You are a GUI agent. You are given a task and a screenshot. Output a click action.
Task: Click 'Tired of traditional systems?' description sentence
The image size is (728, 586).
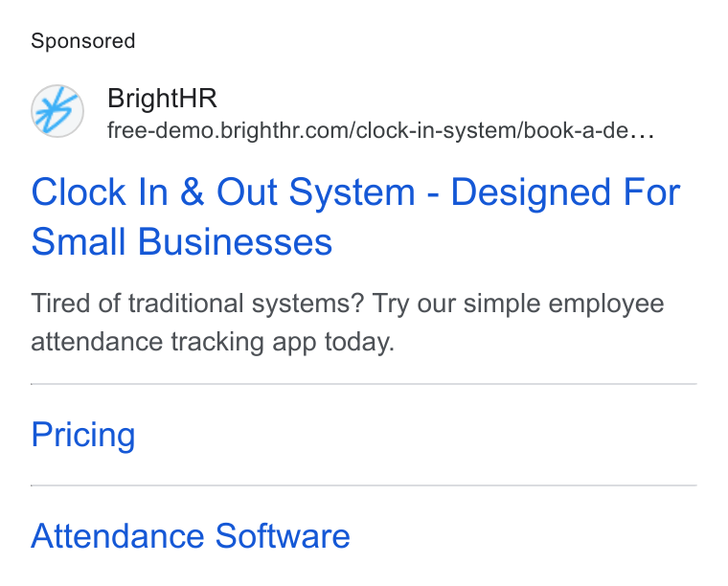(x=197, y=304)
